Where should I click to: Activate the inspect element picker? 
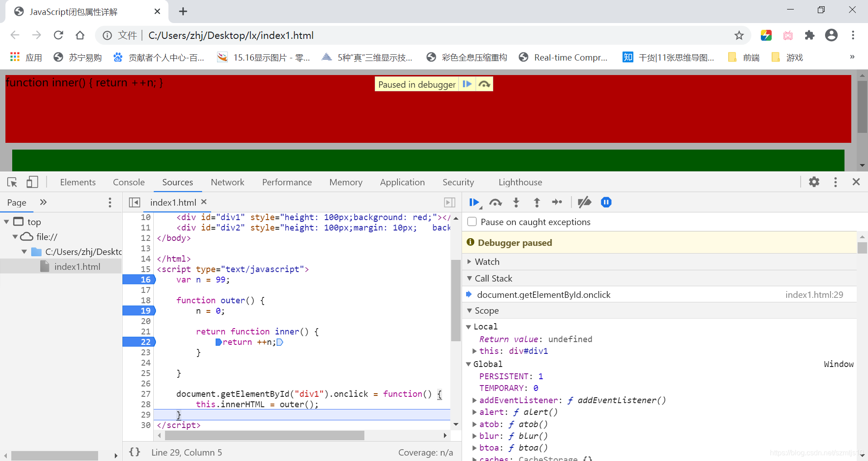[12, 182]
